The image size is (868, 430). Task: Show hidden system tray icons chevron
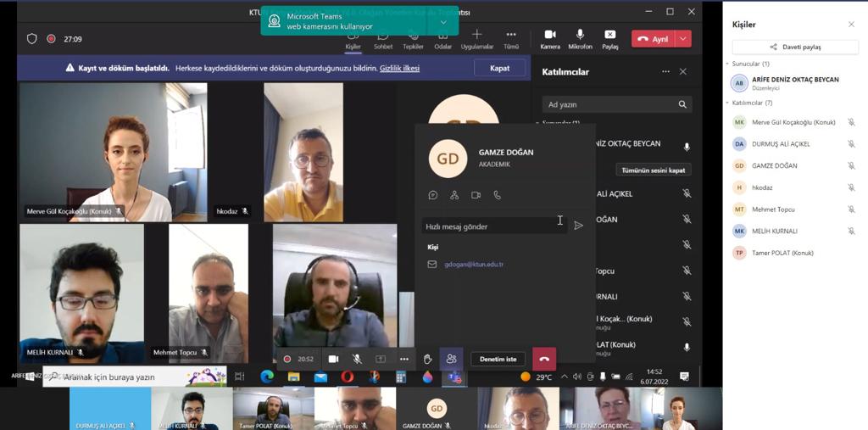[x=564, y=377]
